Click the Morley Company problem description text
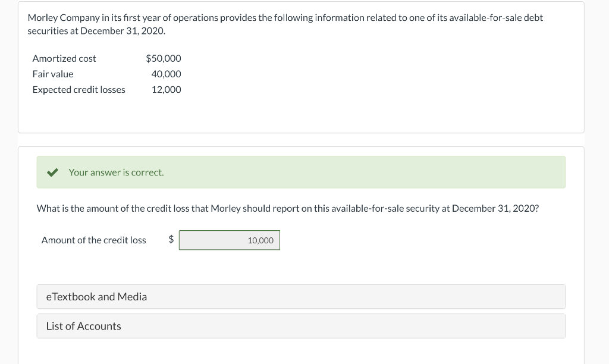The height and width of the screenshot is (364, 609). click(285, 24)
